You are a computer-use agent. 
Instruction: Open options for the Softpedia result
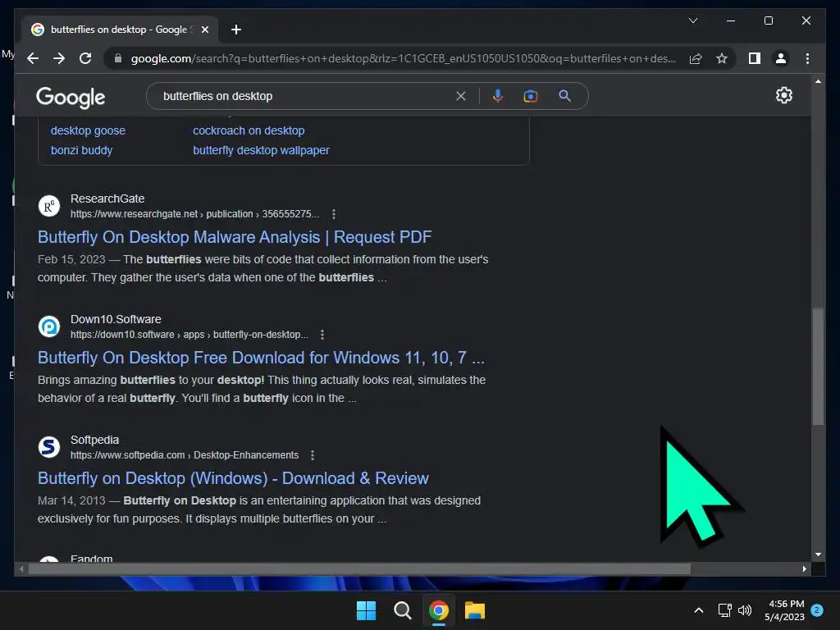pos(313,455)
